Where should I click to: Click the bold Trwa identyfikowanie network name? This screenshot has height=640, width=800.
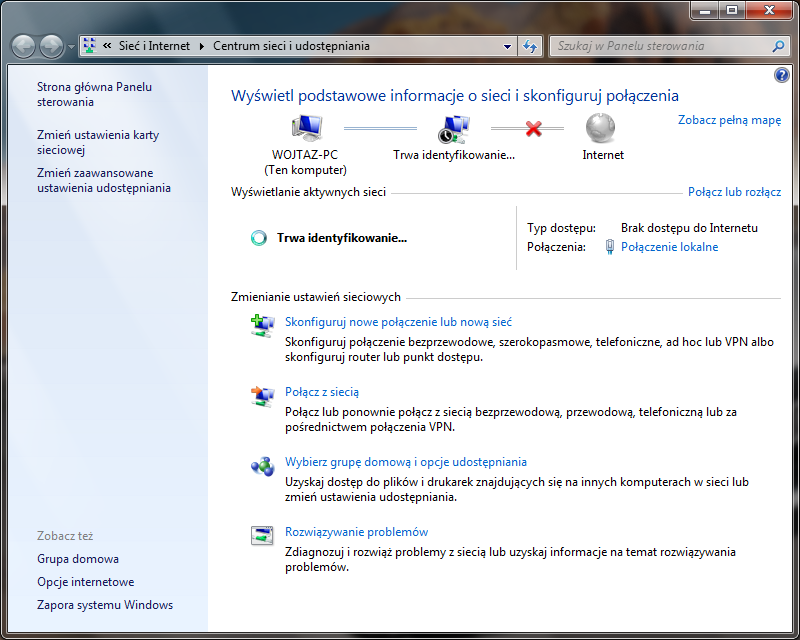click(342, 238)
